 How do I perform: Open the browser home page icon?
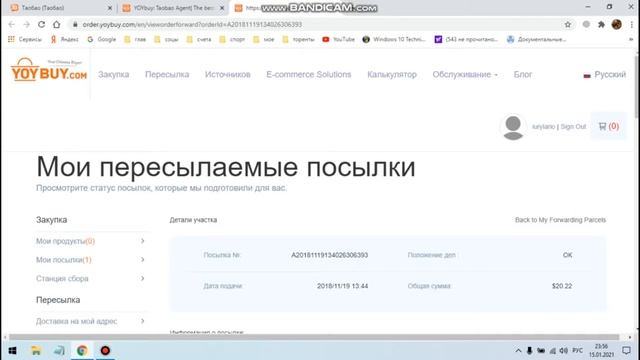[x=56, y=24]
